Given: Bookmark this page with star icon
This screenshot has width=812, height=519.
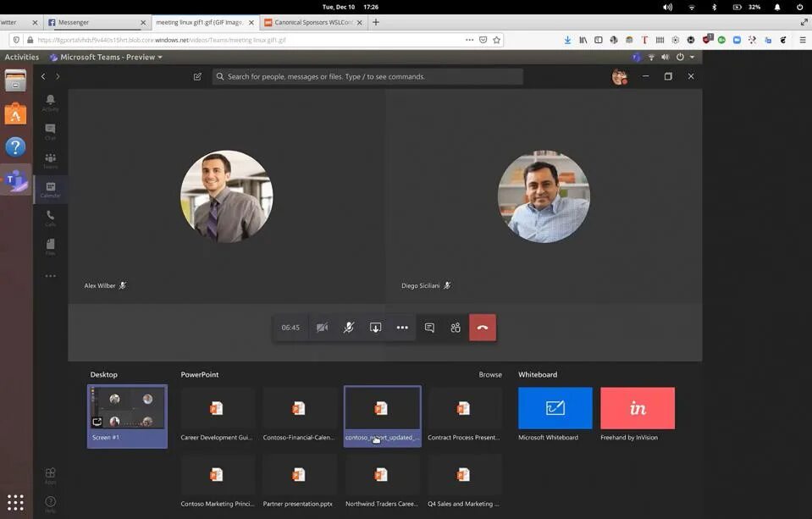Looking at the screenshot, I should pyautogui.click(x=497, y=40).
